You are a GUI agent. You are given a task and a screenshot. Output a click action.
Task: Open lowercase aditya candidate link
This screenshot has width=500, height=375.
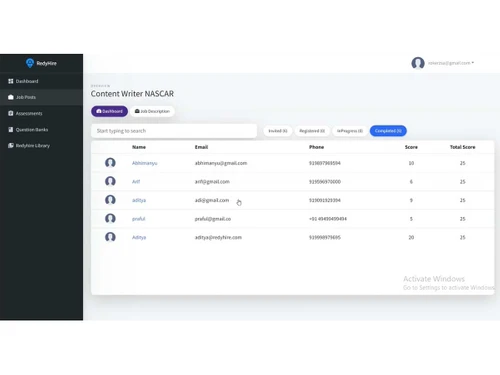(139, 200)
